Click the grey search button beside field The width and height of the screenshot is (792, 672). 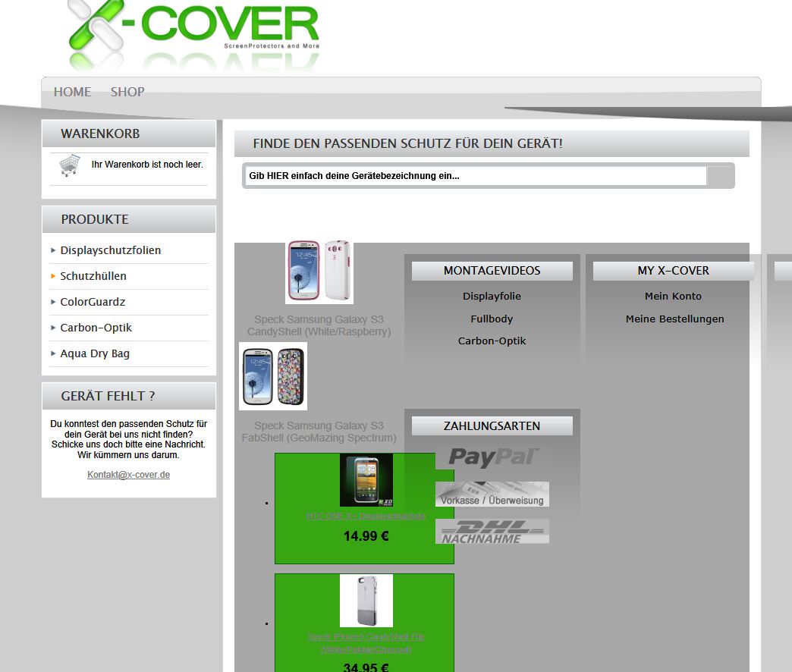(x=719, y=176)
